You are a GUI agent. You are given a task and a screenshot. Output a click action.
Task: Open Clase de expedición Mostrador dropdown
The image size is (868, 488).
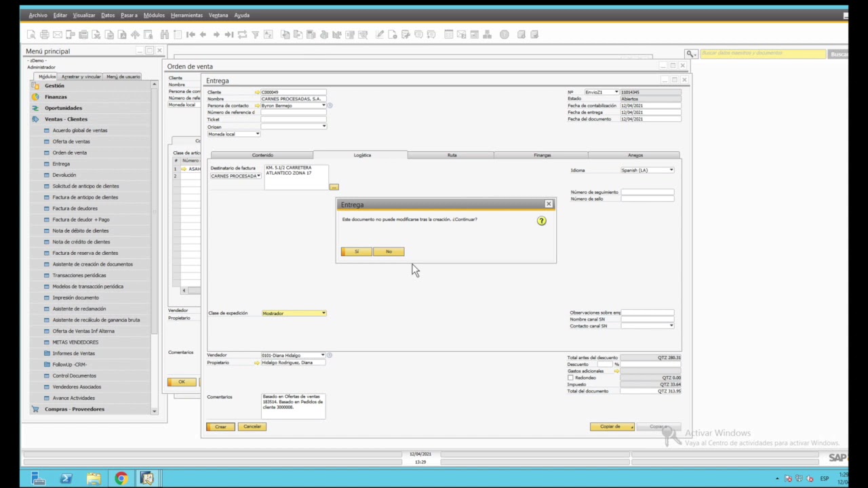(x=323, y=313)
